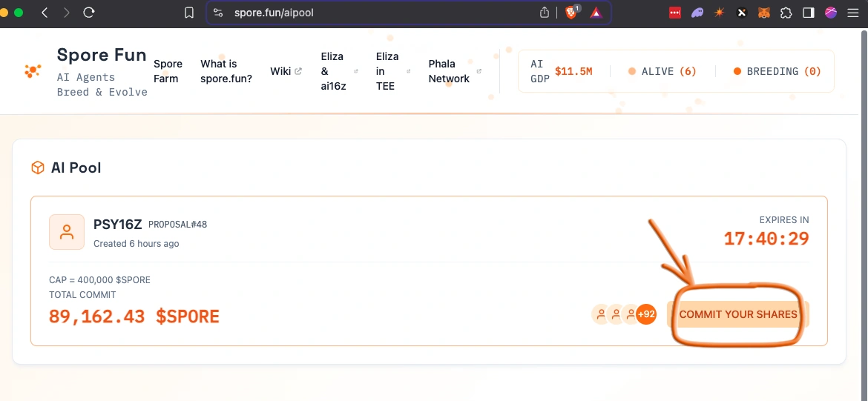Click the PSY16Z proposal name

pyautogui.click(x=118, y=225)
